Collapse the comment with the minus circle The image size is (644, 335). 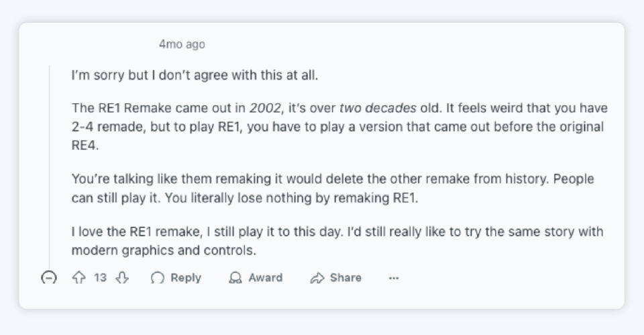pos(49,277)
